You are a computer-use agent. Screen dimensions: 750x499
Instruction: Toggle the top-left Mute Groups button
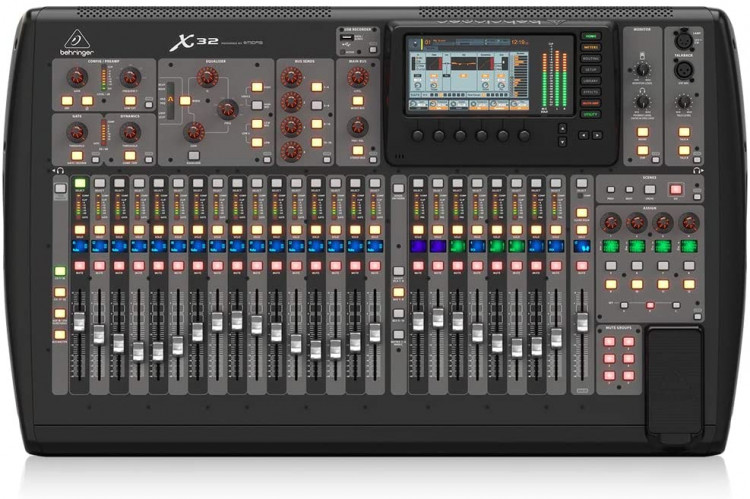[x=609, y=342]
